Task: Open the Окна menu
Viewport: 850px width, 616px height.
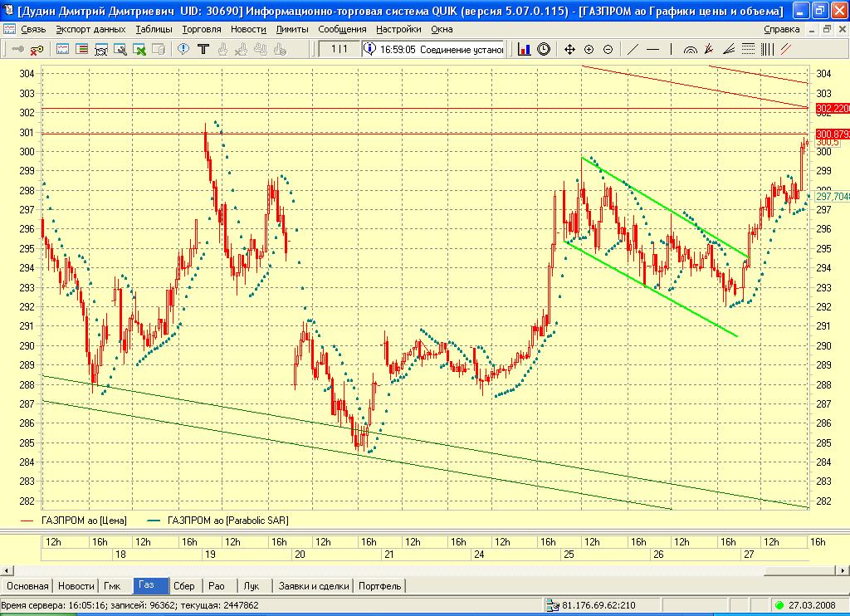Action: (x=442, y=29)
